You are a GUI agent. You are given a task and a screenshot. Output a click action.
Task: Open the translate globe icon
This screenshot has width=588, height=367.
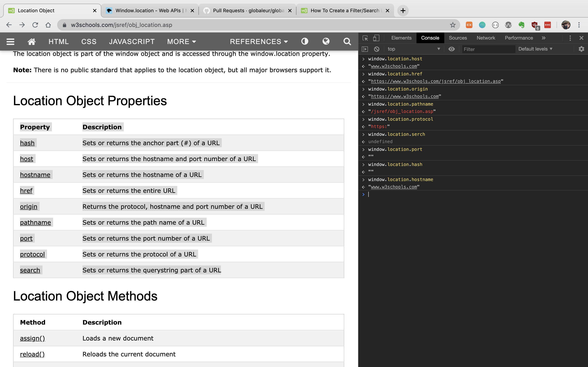pyautogui.click(x=326, y=41)
